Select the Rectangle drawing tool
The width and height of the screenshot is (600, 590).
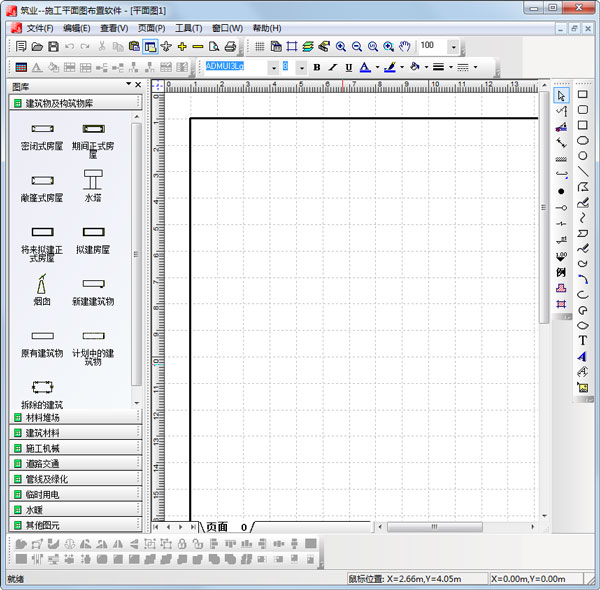pos(582,94)
